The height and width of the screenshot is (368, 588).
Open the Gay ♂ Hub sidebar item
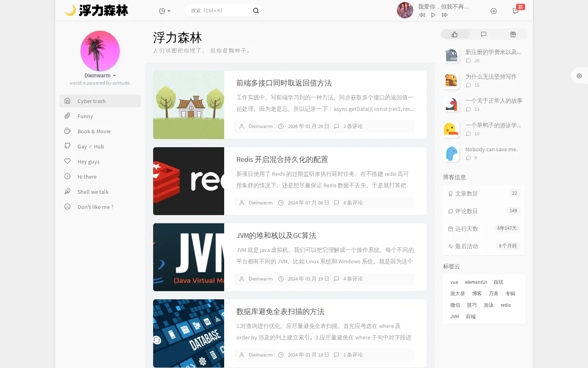pyautogui.click(x=100, y=146)
